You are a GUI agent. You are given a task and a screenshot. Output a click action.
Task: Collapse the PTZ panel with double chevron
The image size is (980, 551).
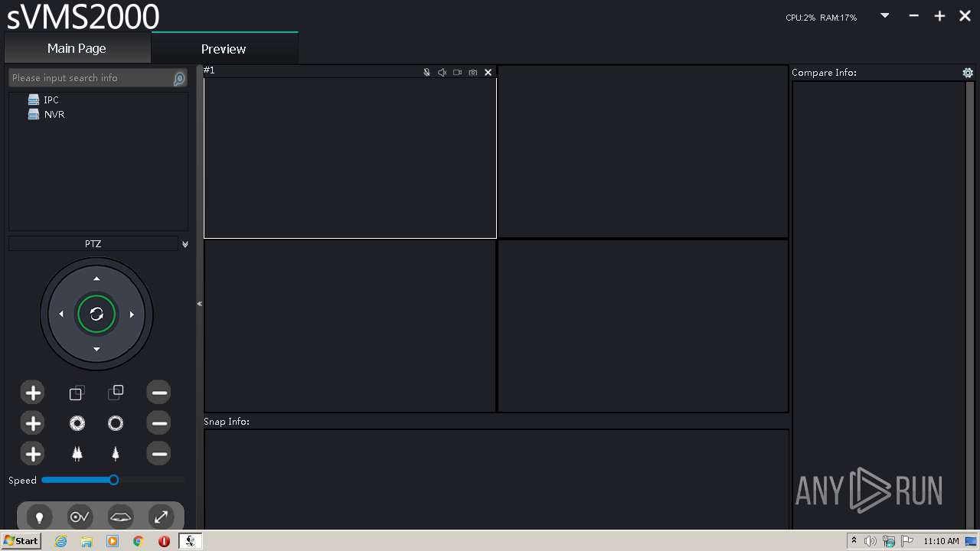(185, 244)
